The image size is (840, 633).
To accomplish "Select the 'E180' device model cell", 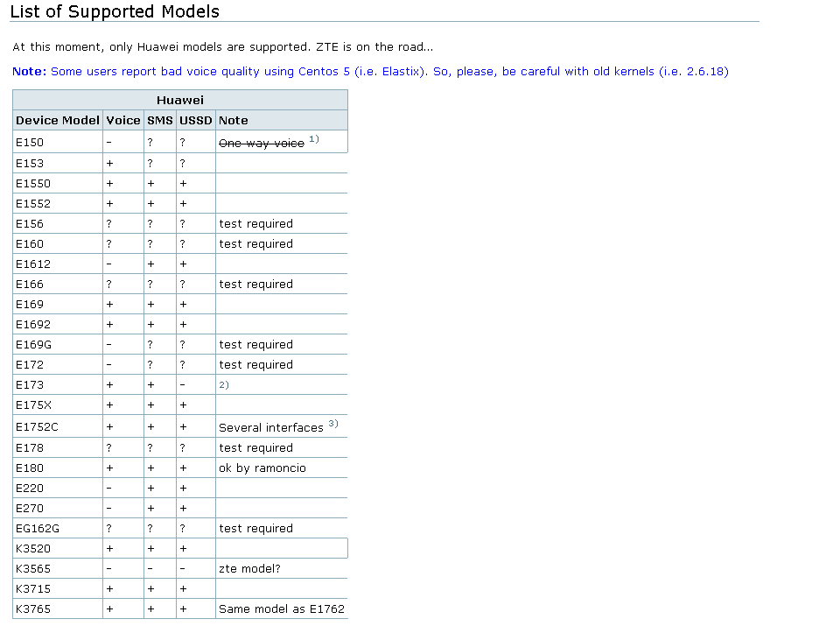I will pyautogui.click(x=58, y=468).
